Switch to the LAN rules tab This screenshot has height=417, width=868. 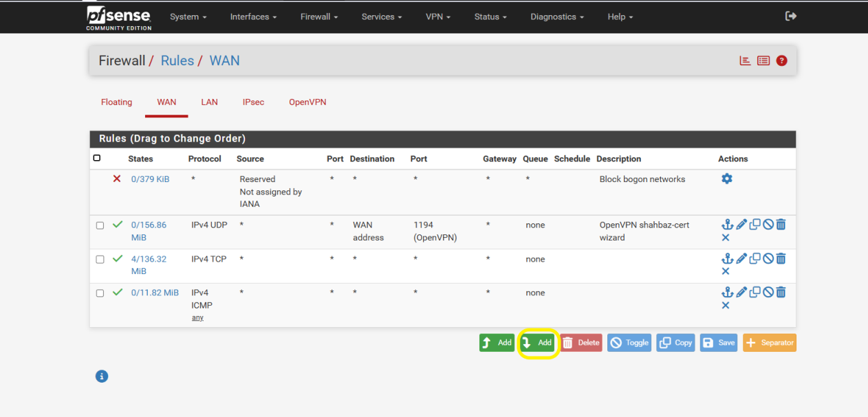209,102
